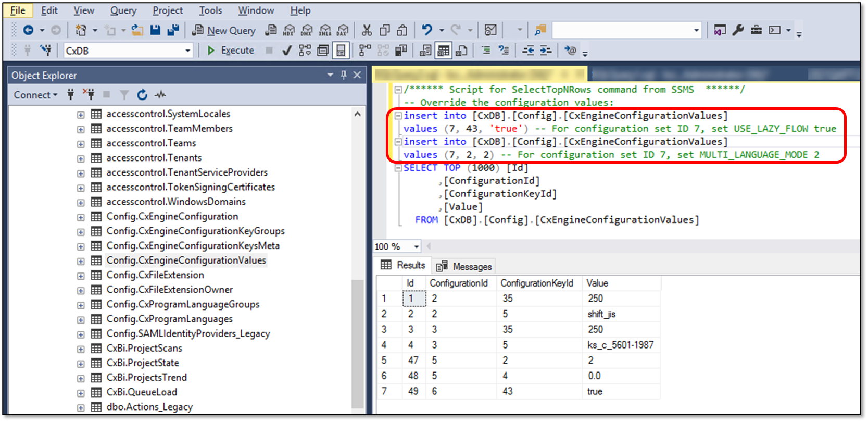Click the Paste clipboard icon

point(402,30)
